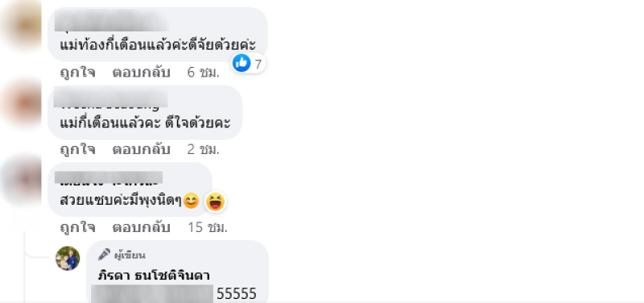
Task: Click the reaction count number 7
Action: (x=258, y=64)
